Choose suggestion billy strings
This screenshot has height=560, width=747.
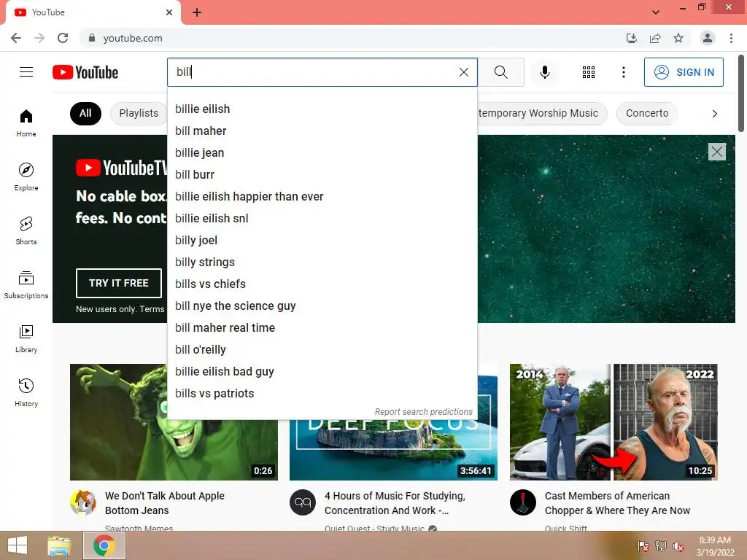(322, 262)
